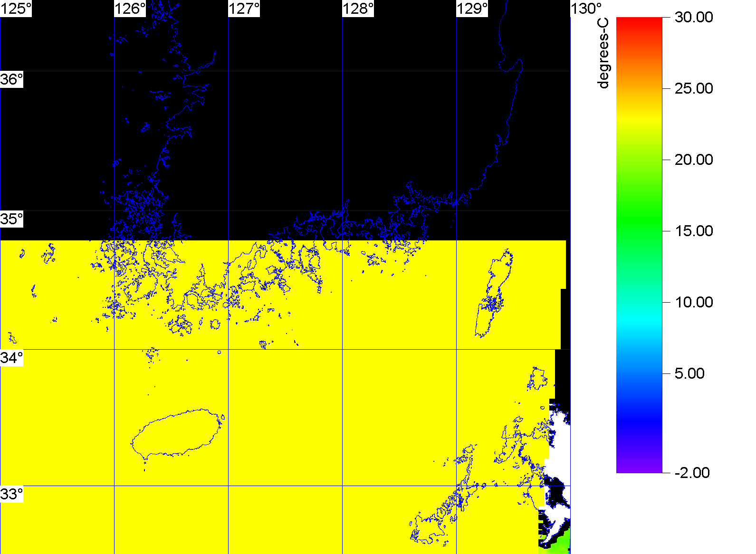Click the 129° longitude label

coord(472,9)
